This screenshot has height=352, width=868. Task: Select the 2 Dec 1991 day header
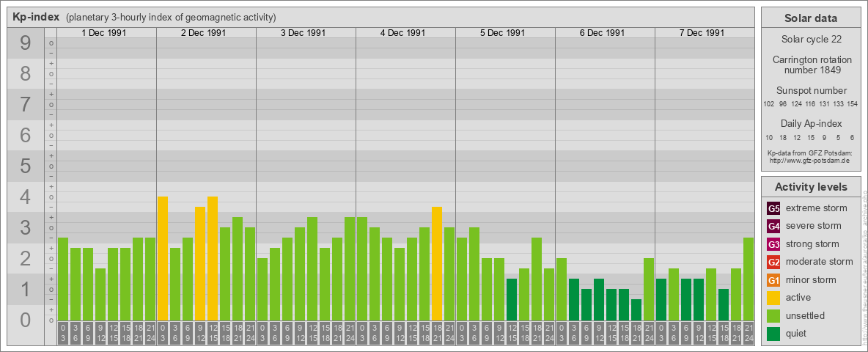[204, 33]
